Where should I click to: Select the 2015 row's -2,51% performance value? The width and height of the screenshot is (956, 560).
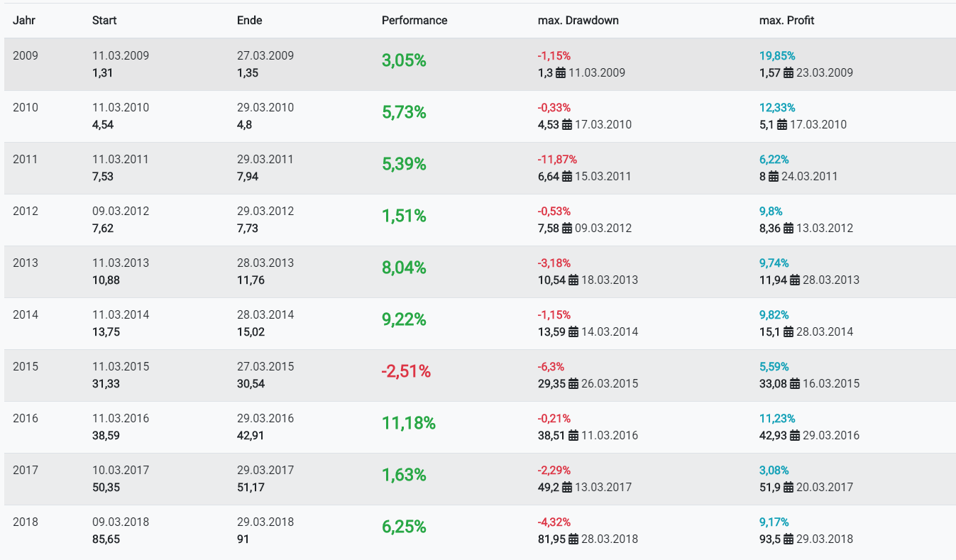406,372
